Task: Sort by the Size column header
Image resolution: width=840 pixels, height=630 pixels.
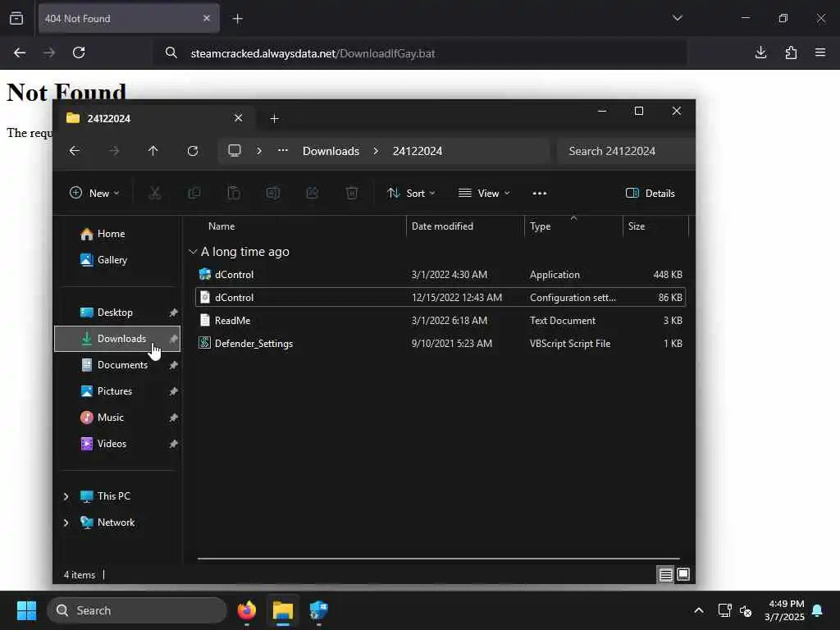Action: [x=637, y=226]
